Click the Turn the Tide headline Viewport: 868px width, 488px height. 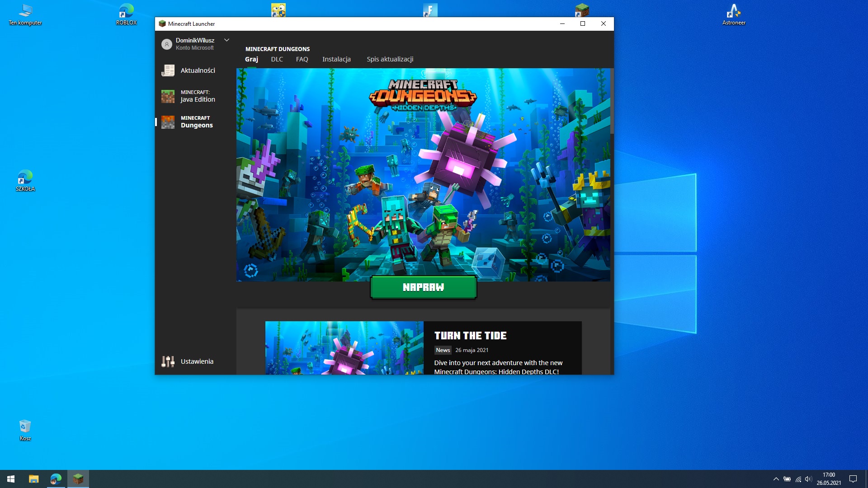pyautogui.click(x=470, y=336)
